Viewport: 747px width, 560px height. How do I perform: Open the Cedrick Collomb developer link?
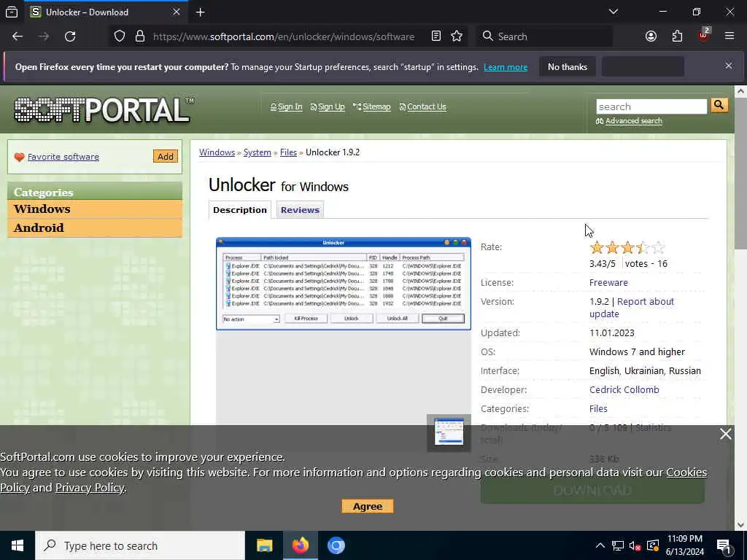click(624, 389)
